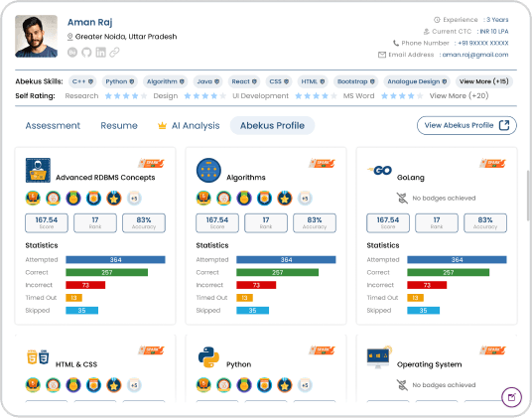Click the GoLang GO logo
Image resolution: width=532 pixels, height=418 pixels.
tap(380, 171)
